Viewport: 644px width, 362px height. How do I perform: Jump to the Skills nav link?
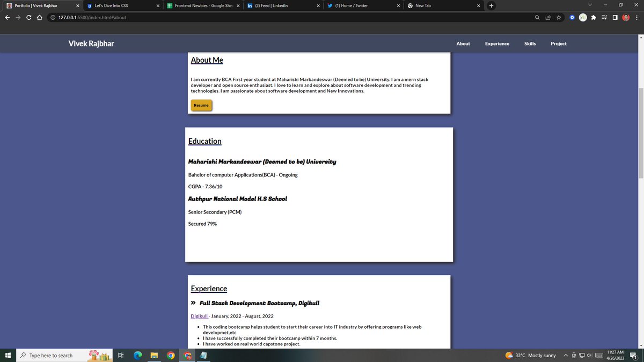(x=530, y=43)
